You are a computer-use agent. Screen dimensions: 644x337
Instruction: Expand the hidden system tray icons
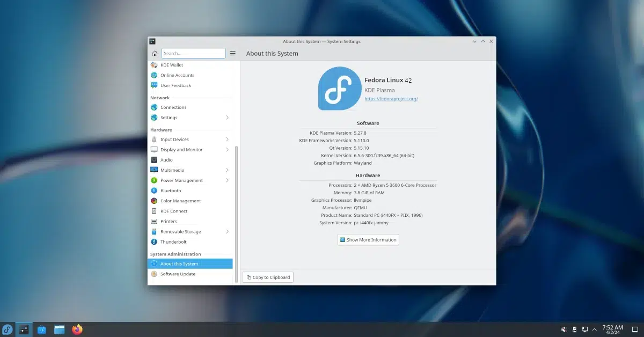click(594, 329)
